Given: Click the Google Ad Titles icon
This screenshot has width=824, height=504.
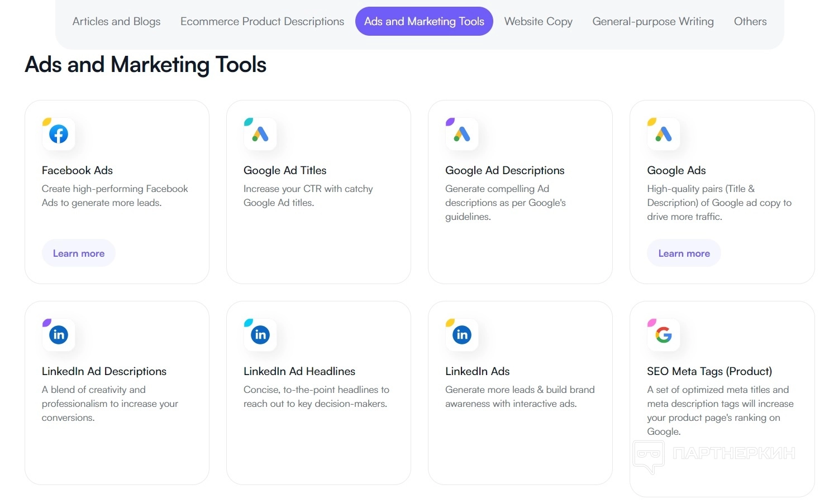Looking at the screenshot, I should [x=260, y=134].
